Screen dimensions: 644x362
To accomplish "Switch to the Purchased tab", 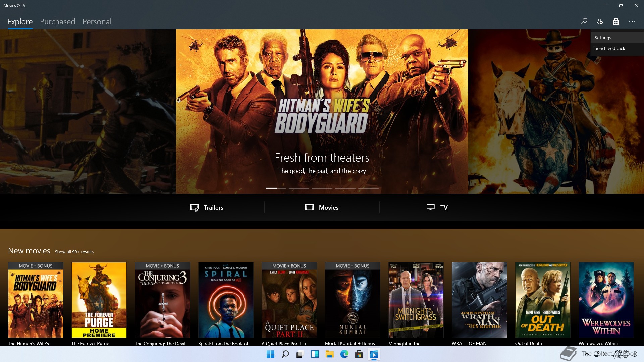I will [58, 22].
